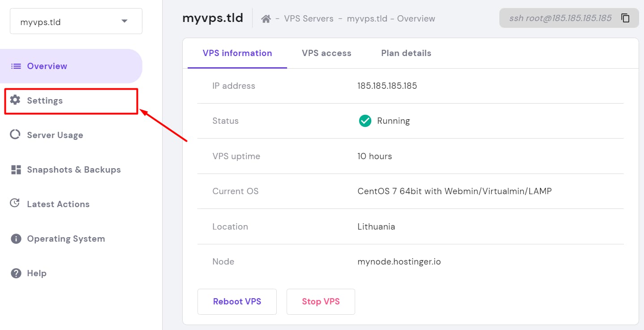Image resolution: width=644 pixels, height=330 pixels.
Task: Select the VPS information tab
Action: click(237, 53)
